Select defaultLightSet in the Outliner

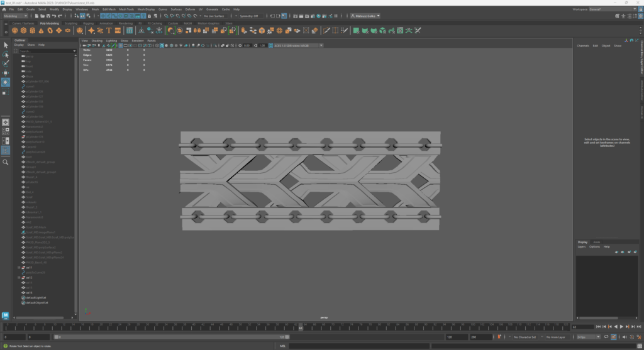(x=36, y=298)
